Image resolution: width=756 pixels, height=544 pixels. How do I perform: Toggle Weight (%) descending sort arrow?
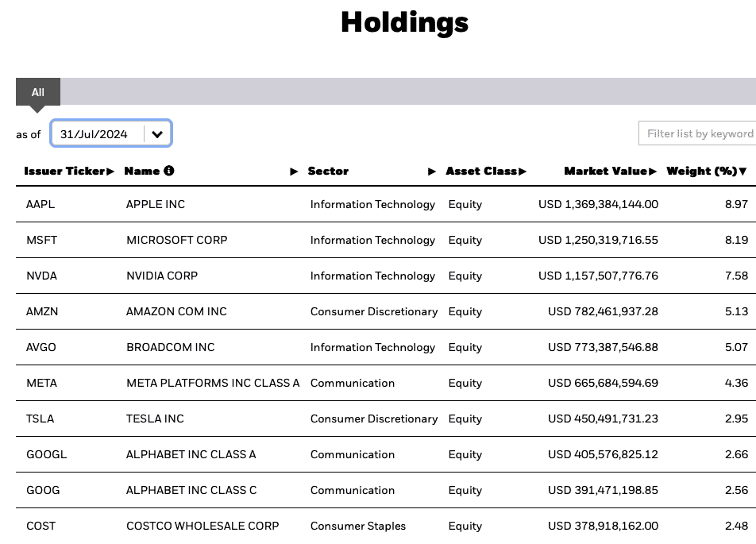742,172
